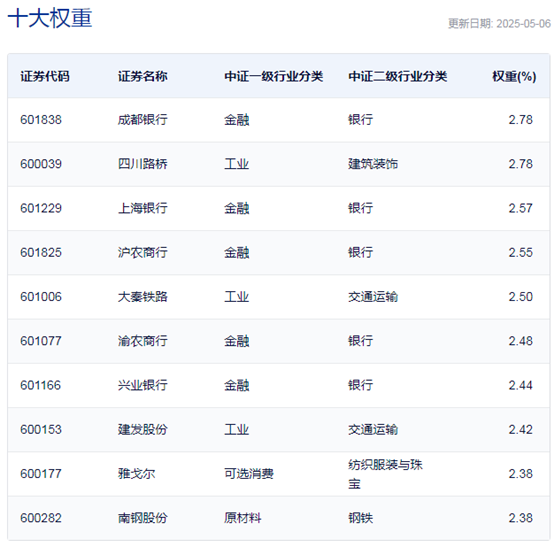Image resolution: width=554 pixels, height=547 pixels.
Task: Select the 建筑装饰 industry cell
Action: 373,164
